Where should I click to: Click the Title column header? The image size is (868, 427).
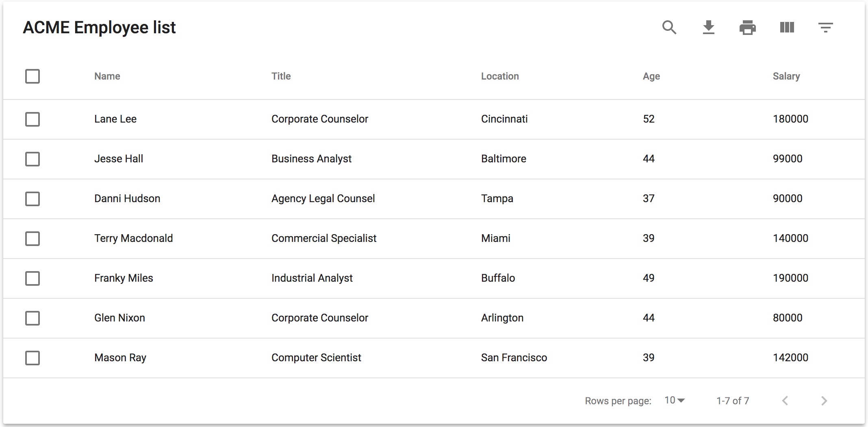pyautogui.click(x=281, y=76)
